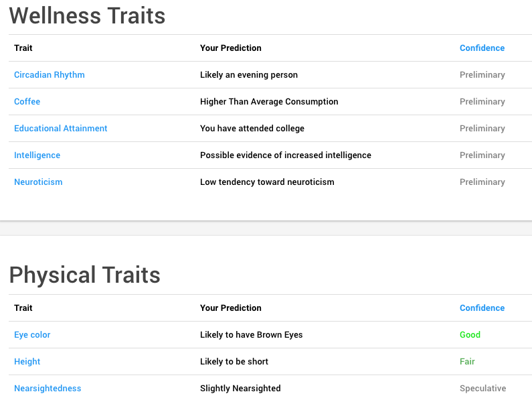Open the Coffee trait link
Viewport: 532px width, 404px height.
click(27, 102)
